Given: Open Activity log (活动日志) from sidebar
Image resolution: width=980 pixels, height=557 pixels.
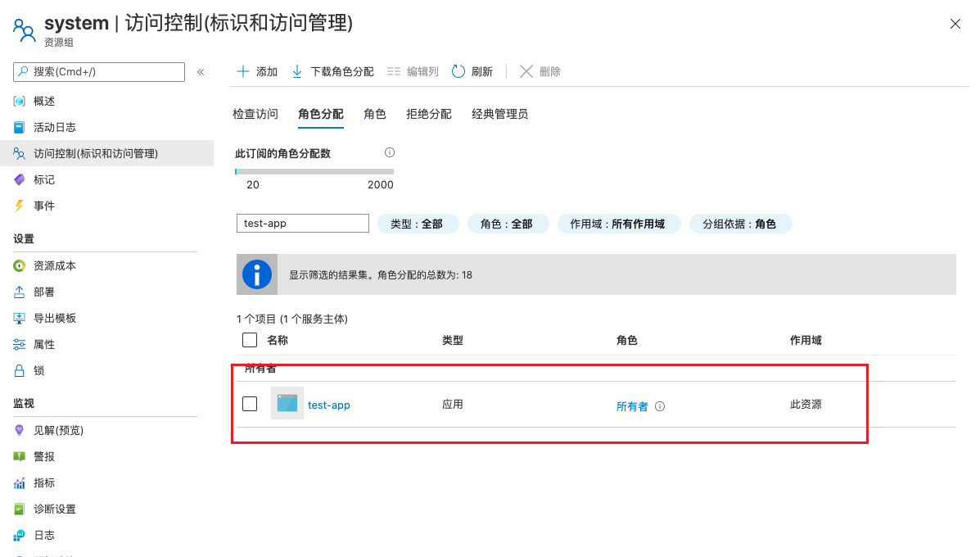Looking at the screenshot, I should point(54,127).
